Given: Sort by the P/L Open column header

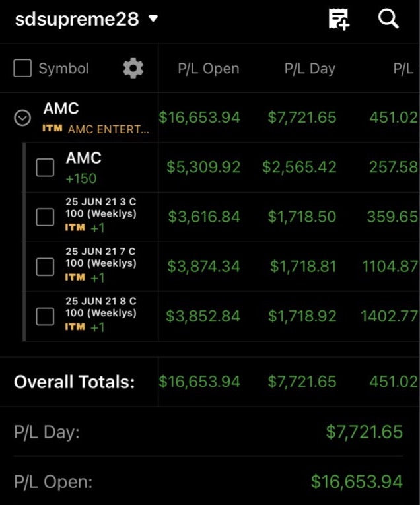Looking at the screenshot, I should click(209, 69).
